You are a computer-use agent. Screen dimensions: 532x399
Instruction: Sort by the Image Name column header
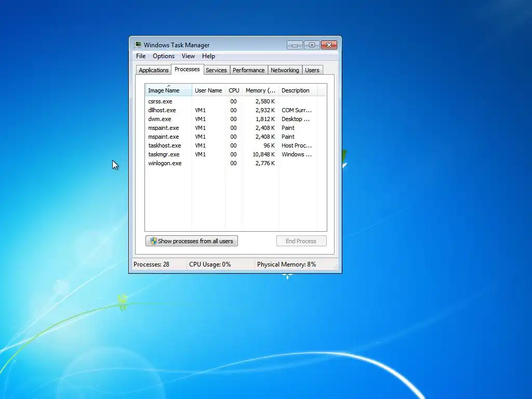coord(169,90)
